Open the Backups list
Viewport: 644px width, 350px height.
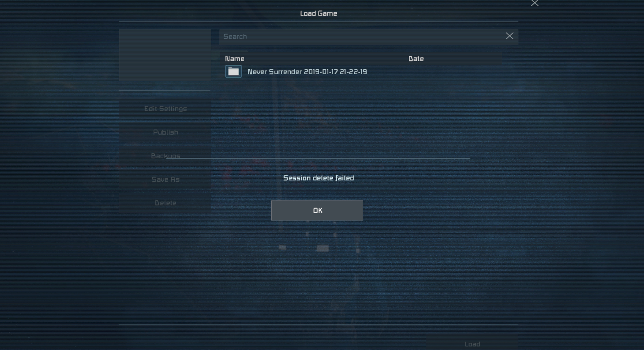click(x=165, y=156)
